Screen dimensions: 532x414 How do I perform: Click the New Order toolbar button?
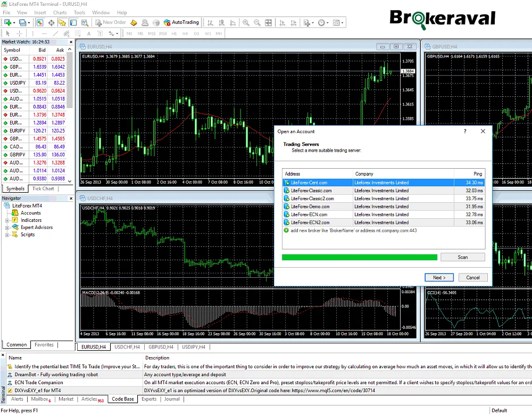[x=111, y=22]
